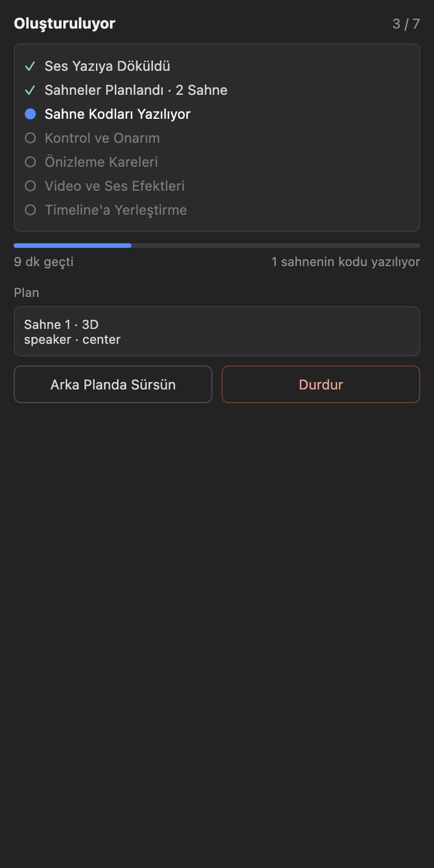Click the circle next to Timeline'a Yerleştirme

(x=30, y=210)
